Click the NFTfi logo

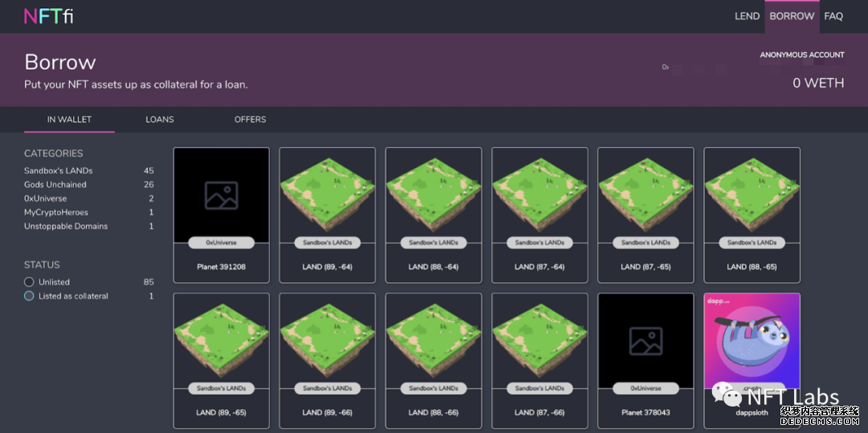[x=49, y=16]
